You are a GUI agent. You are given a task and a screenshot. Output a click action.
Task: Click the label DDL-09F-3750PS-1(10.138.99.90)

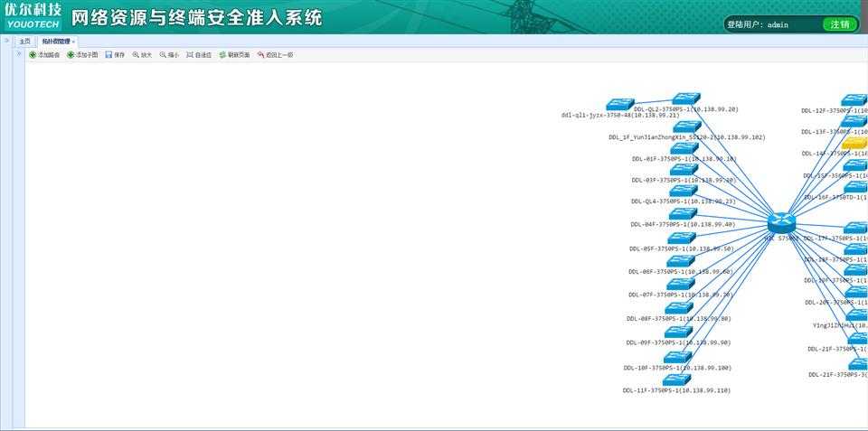pos(679,343)
